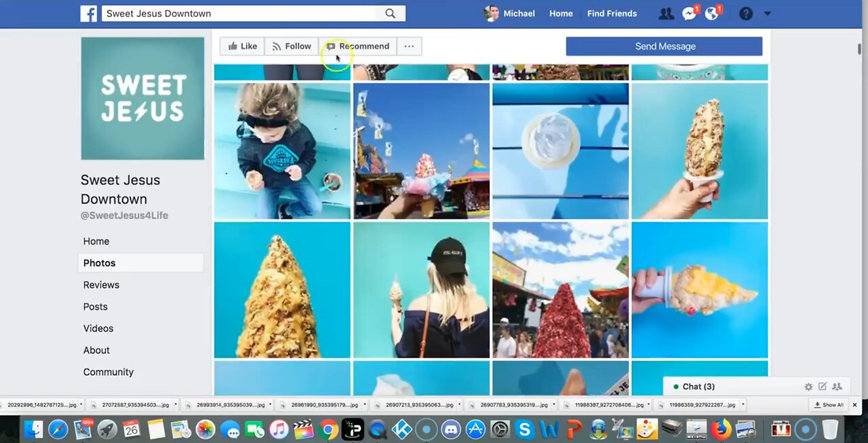Click Michael's profile picture avatar
This screenshot has height=443, width=868.
[x=492, y=14]
